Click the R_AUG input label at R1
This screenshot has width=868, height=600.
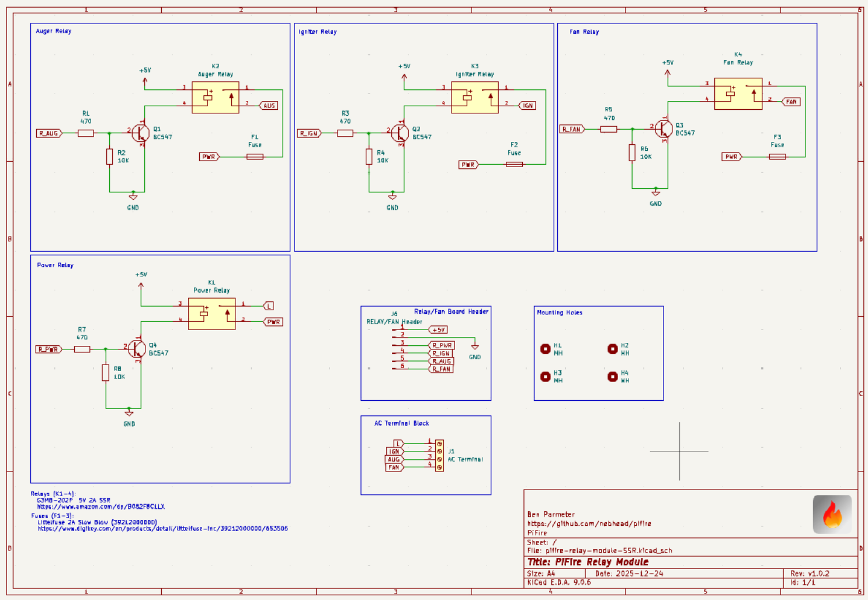49,133
